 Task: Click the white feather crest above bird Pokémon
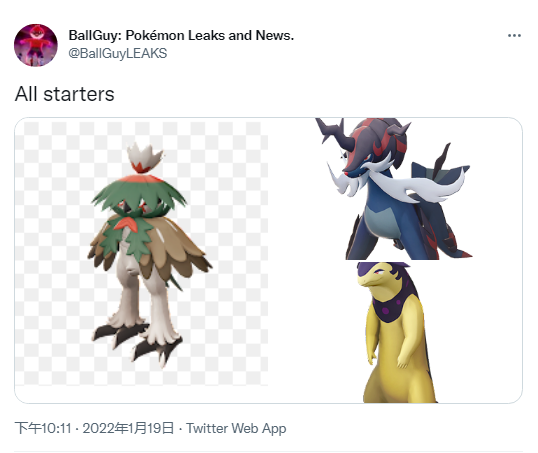[144, 158]
